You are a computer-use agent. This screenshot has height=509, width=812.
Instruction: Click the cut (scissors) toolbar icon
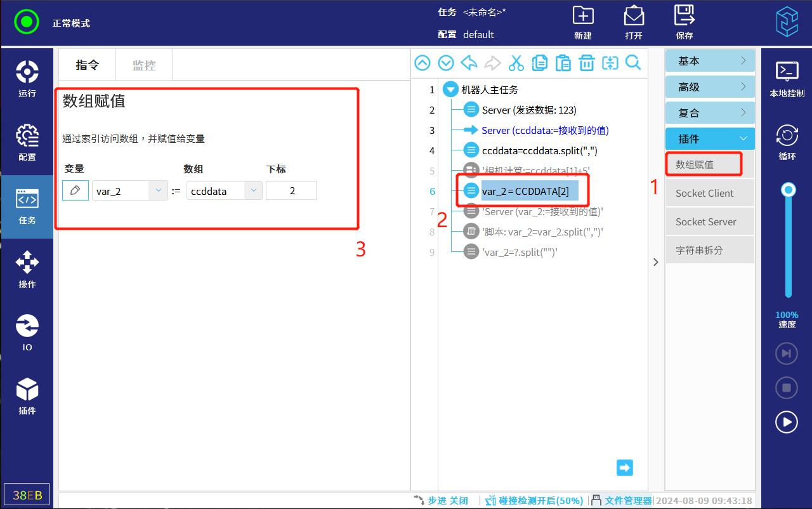[x=516, y=63]
